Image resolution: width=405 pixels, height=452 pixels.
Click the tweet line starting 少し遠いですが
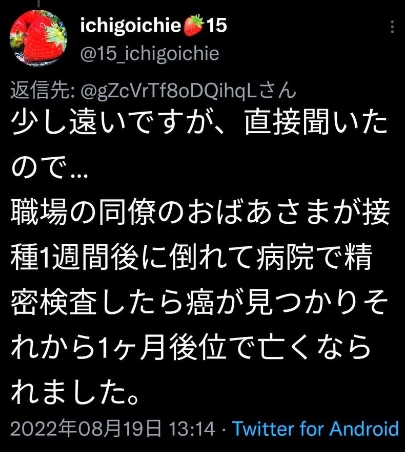click(x=199, y=122)
